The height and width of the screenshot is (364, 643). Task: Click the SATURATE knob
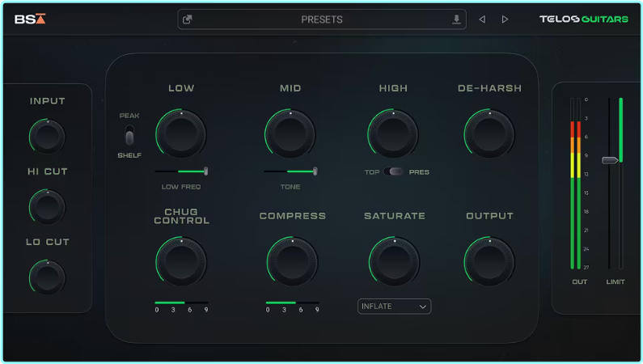(x=394, y=262)
